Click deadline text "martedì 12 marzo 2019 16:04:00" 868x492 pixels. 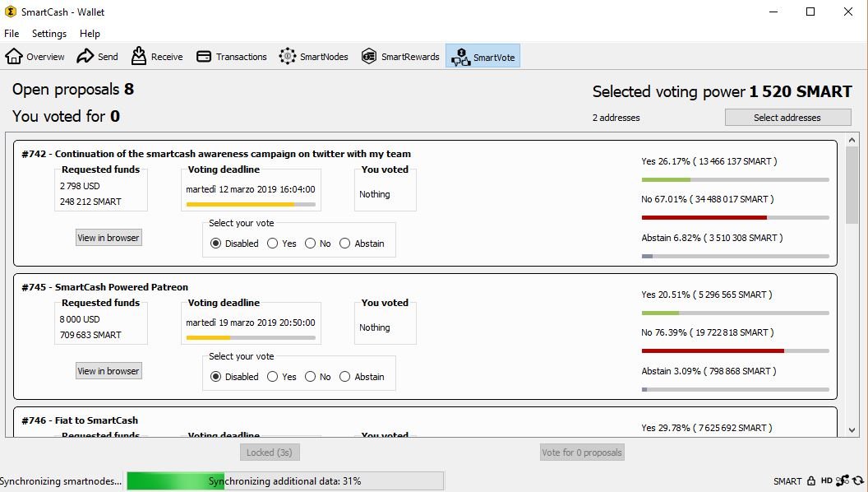pyautogui.click(x=250, y=189)
